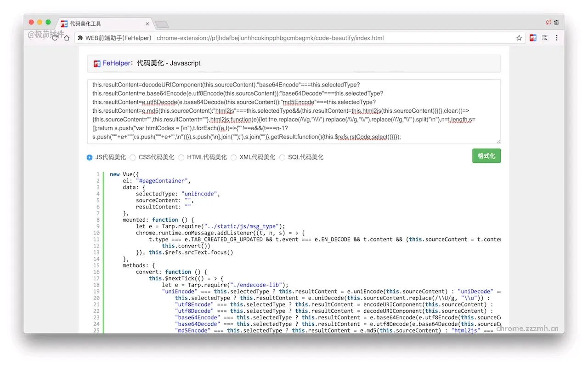
Task: Click the 'let e = Tarp.require("./endecode-lib");' line
Action: click(x=225, y=285)
